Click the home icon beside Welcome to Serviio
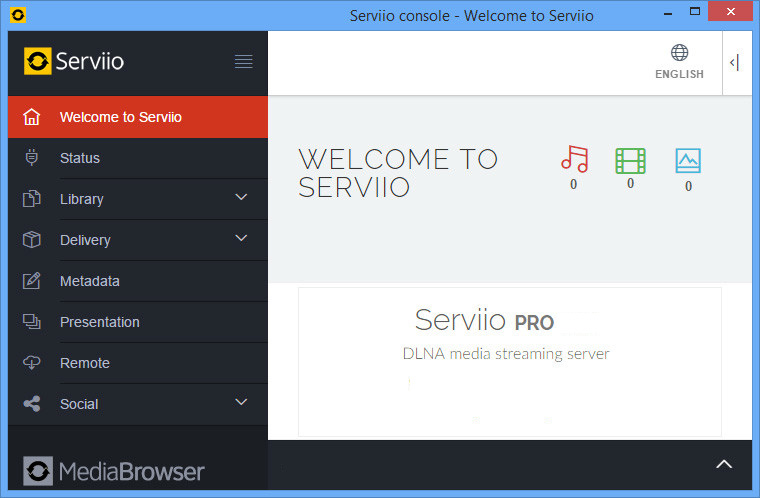This screenshot has height=498, width=760. [x=32, y=117]
